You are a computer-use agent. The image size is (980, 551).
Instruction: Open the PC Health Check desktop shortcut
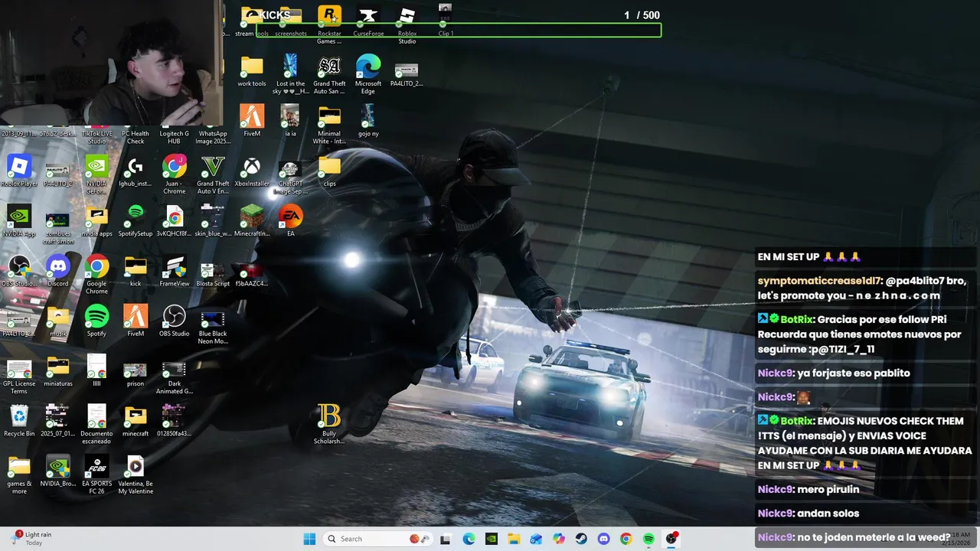(x=136, y=137)
